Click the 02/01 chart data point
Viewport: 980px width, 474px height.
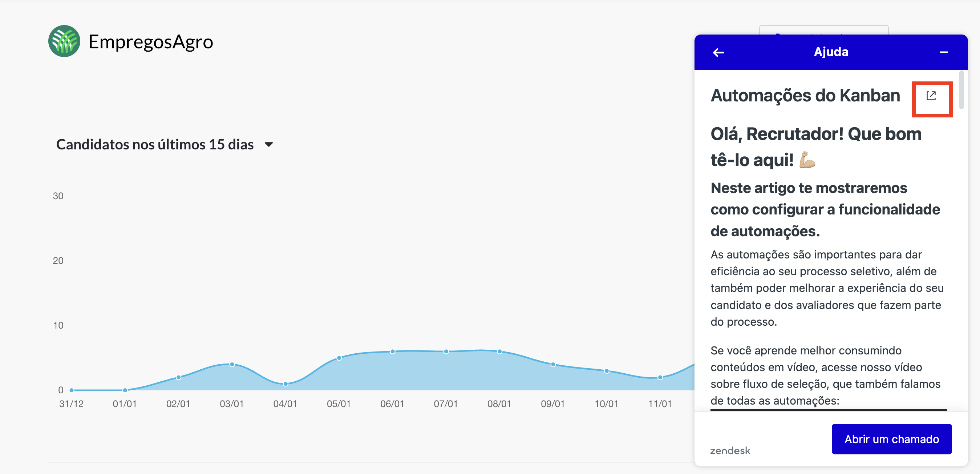pyautogui.click(x=178, y=377)
